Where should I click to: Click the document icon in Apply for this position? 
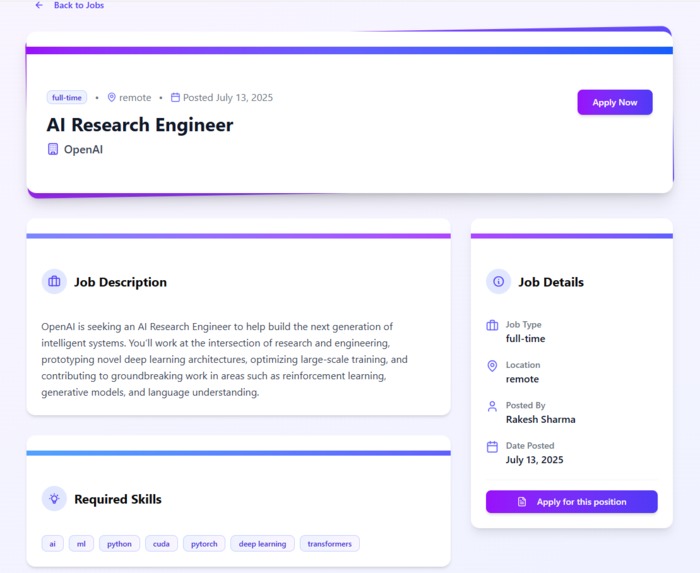(521, 502)
